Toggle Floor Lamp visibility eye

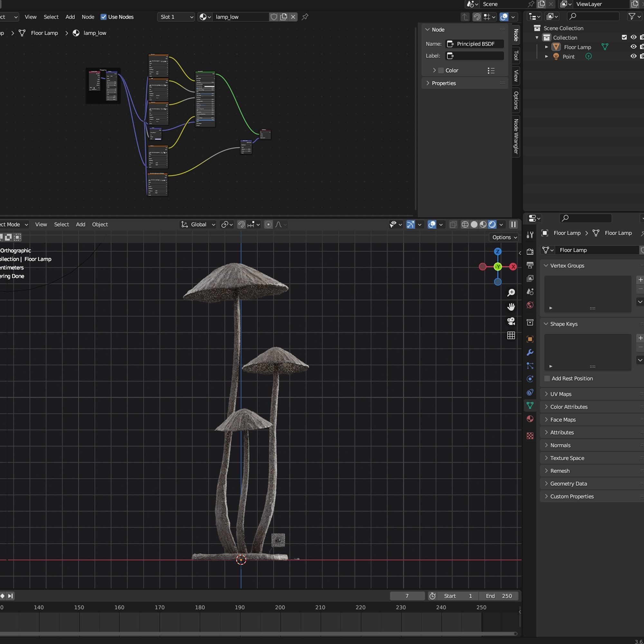click(633, 47)
